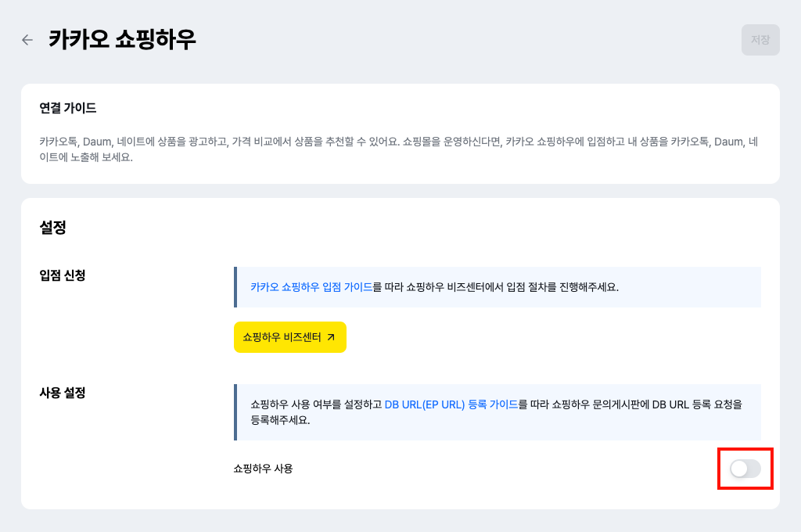This screenshot has width=801, height=532.
Task: Click the 쇼핑하우 사용 label text
Action: pos(263,469)
